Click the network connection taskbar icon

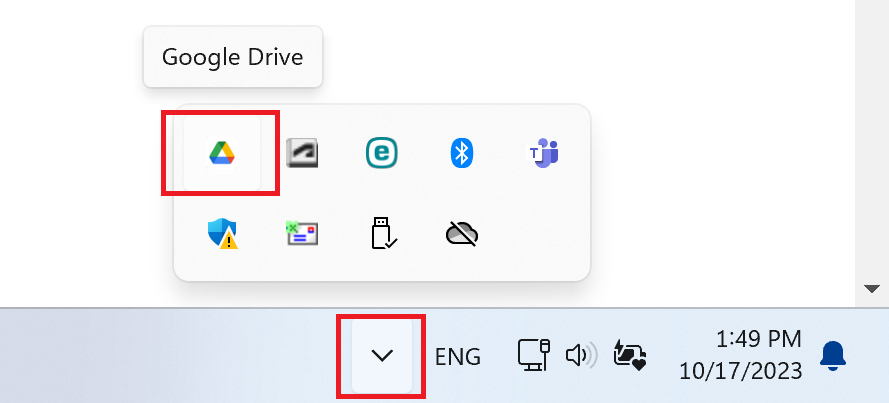(534, 355)
